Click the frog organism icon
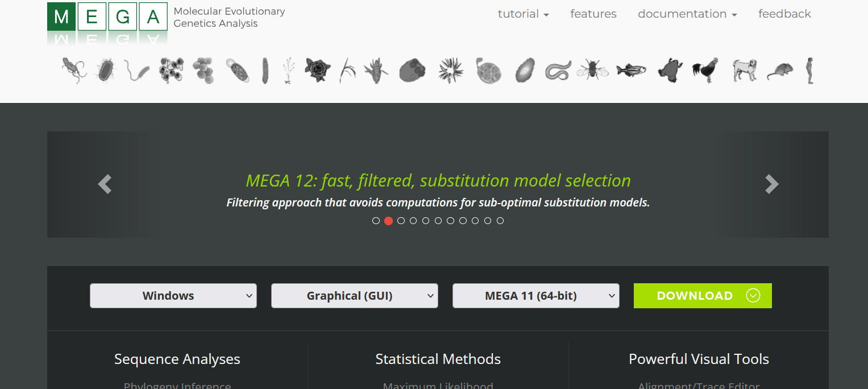Image resolution: width=868 pixels, height=389 pixels. coord(670,71)
